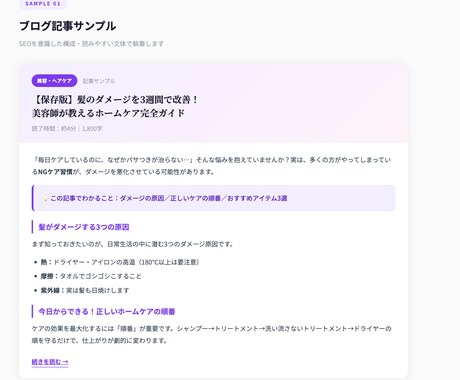
Task: Select the 記事サンプル label beside the badge
Action: (x=99, y=81)
